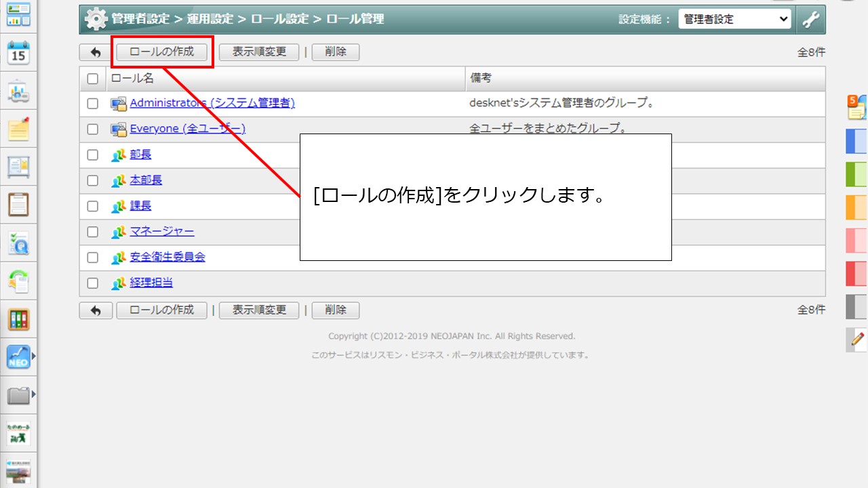Click the top 表示順変更 button

(x=259, y=52)
